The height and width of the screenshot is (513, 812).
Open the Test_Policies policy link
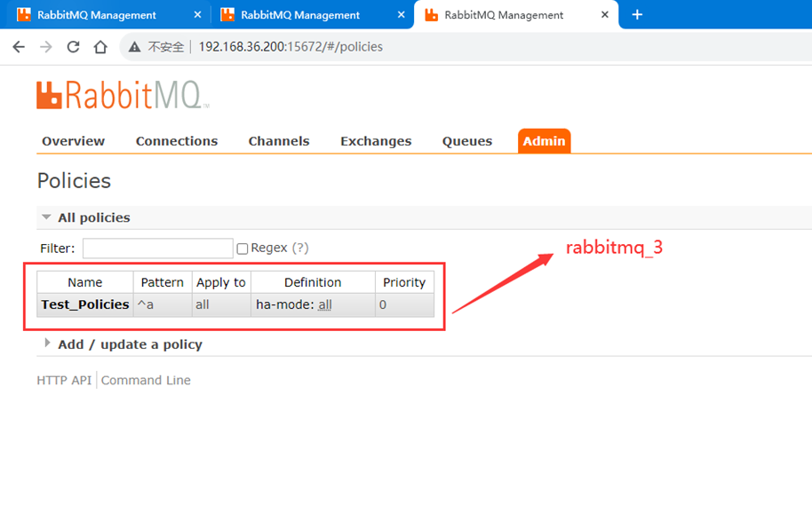tap(85, 304)
